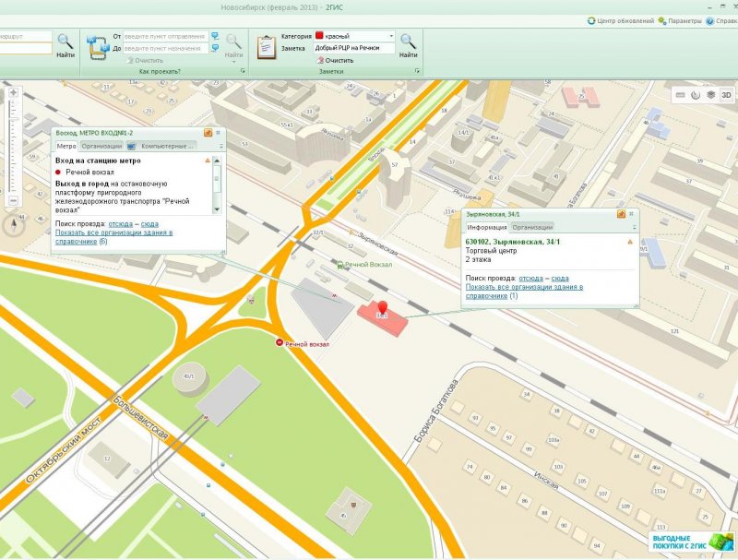Expand the metro card tab overflow arrows
Viewport: 738px width, 560px height.
220,147
